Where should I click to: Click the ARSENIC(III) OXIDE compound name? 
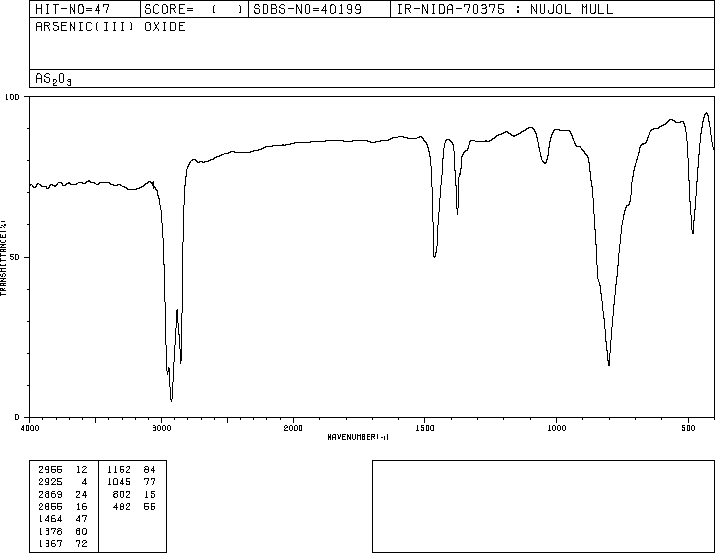pos(110,26)
